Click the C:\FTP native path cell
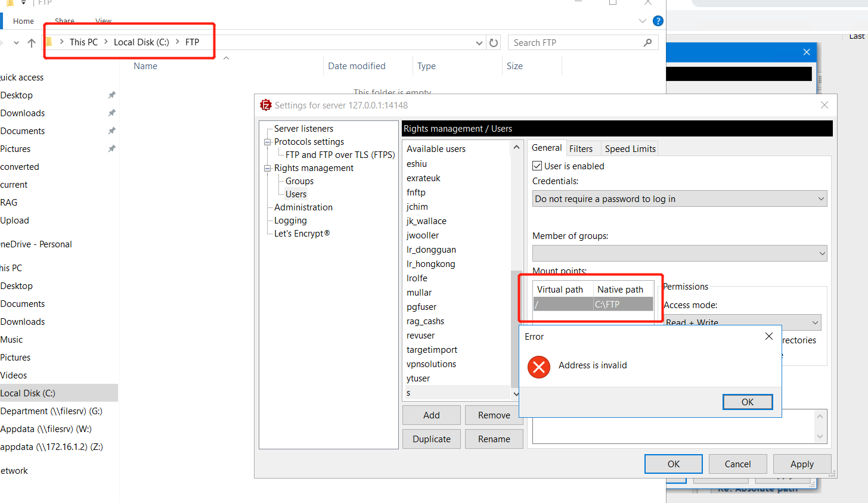The image size is (868, 503). pos(623,304)
